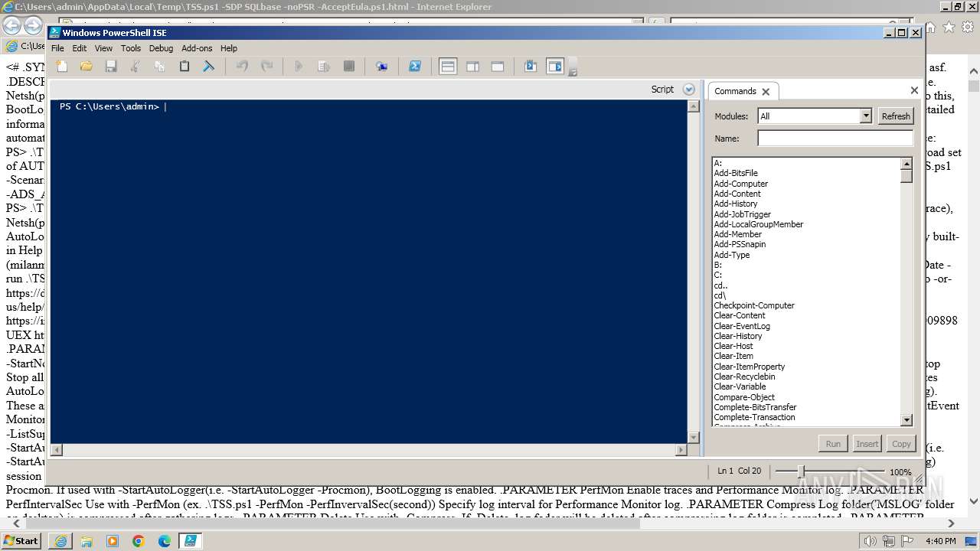
Task: Click the Redo arrow icon
Action: (266, 67)
